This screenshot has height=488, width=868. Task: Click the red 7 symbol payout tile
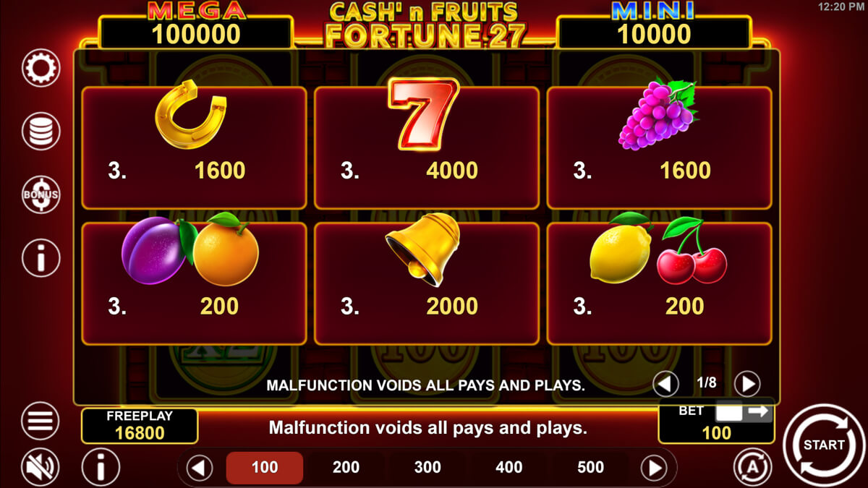click(427, 147)
